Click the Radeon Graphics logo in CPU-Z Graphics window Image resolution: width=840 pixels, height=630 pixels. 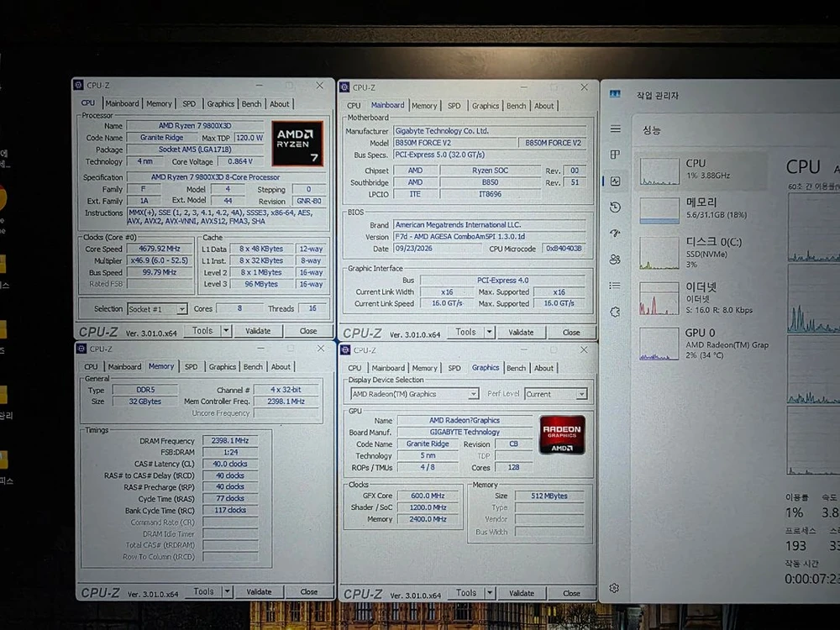coord(562,434)
